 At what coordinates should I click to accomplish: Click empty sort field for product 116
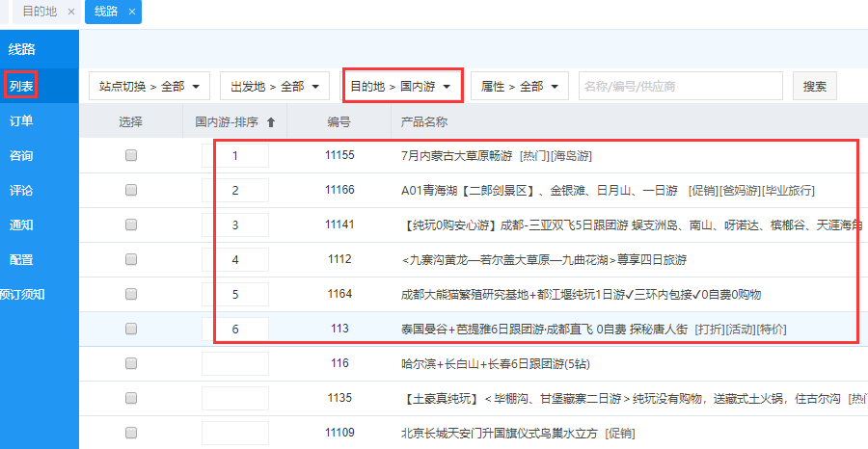point(235,363)
